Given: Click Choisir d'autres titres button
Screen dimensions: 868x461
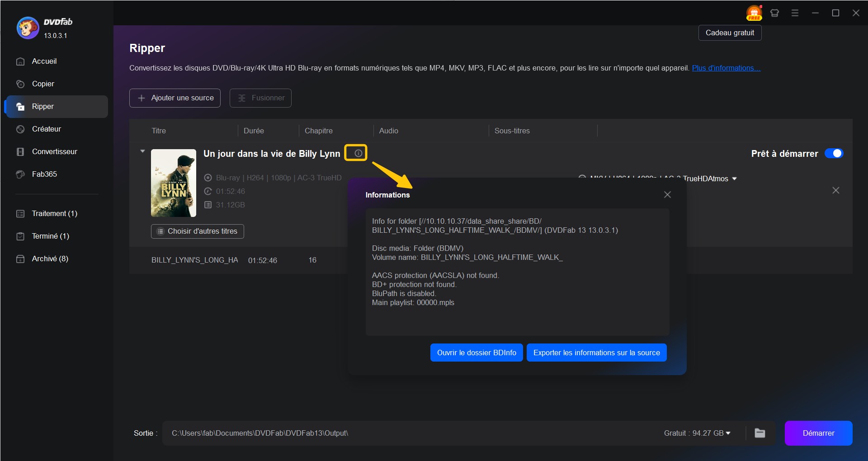Looking at the screenshot, I should click(198, 231).
